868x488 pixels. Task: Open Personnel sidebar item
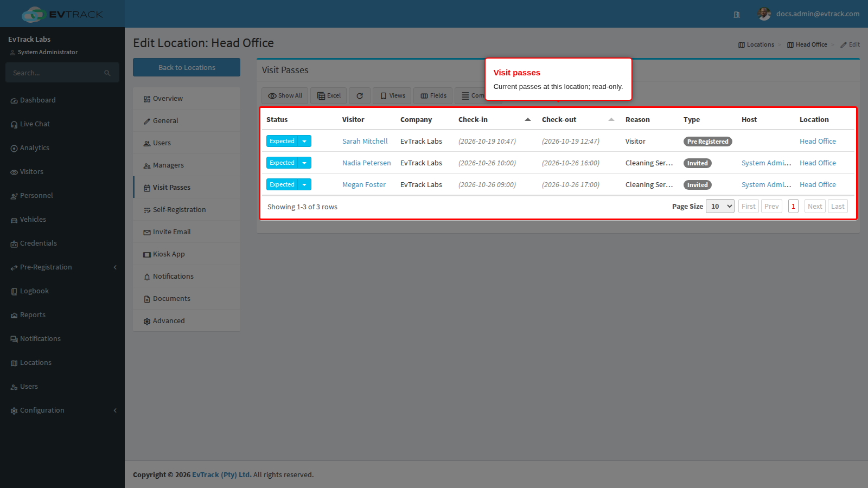[x=62, y=196]
